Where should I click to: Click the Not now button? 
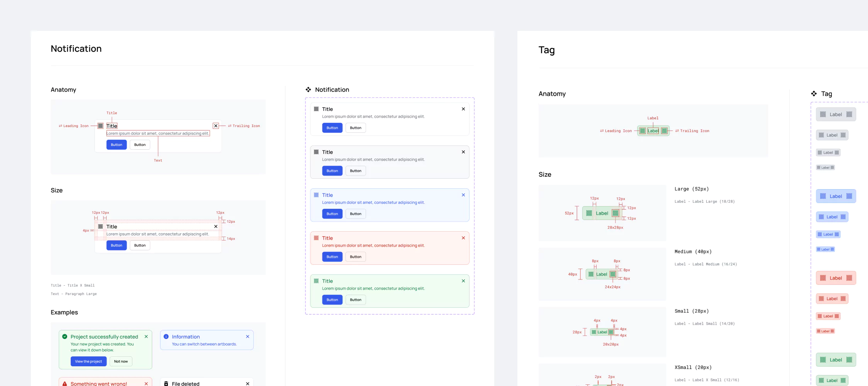tap(121, 361)
